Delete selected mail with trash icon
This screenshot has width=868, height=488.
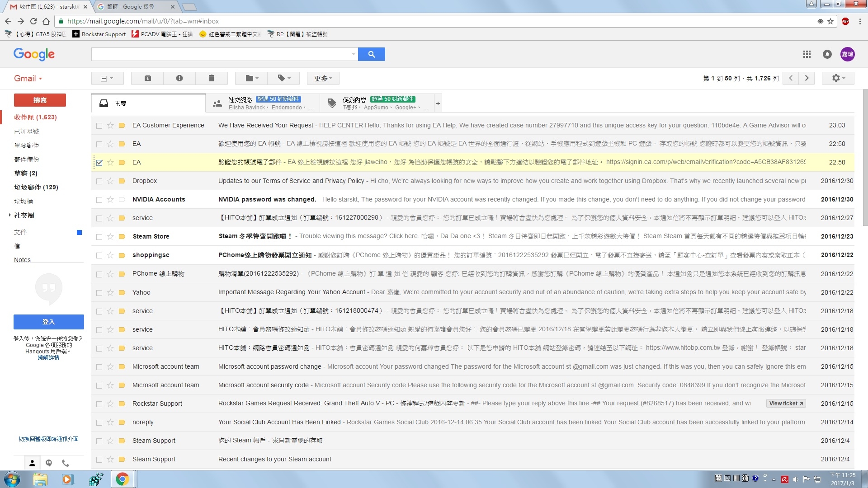click(211, 79)
